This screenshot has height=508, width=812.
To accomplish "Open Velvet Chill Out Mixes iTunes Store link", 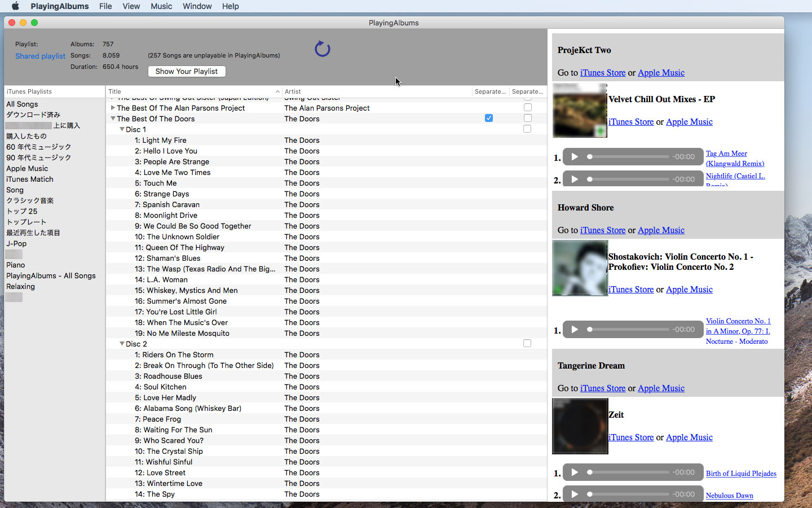I will pos(631,121).
